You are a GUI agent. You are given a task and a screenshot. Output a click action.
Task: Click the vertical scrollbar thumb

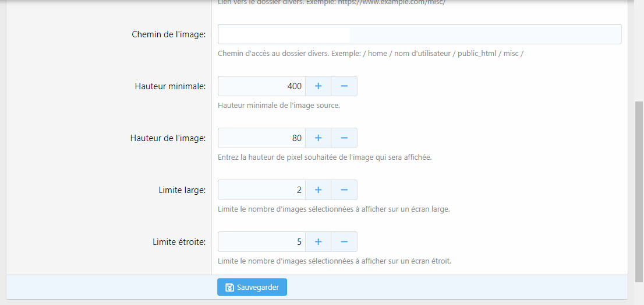tap(639, 191)
